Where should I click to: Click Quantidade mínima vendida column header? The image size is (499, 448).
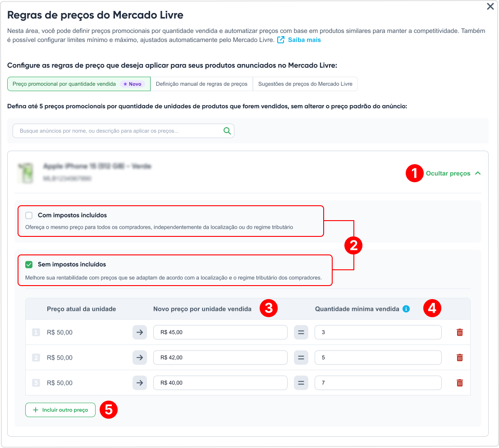coord(357,309)
